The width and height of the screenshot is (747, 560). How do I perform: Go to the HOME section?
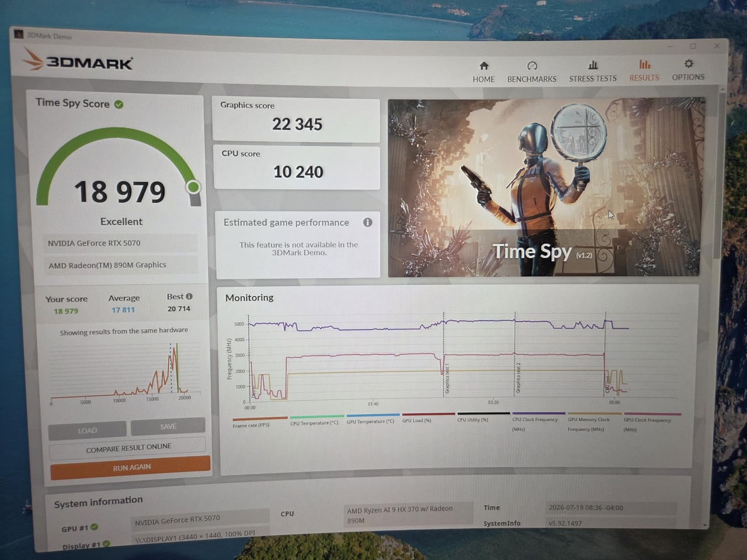483,72
